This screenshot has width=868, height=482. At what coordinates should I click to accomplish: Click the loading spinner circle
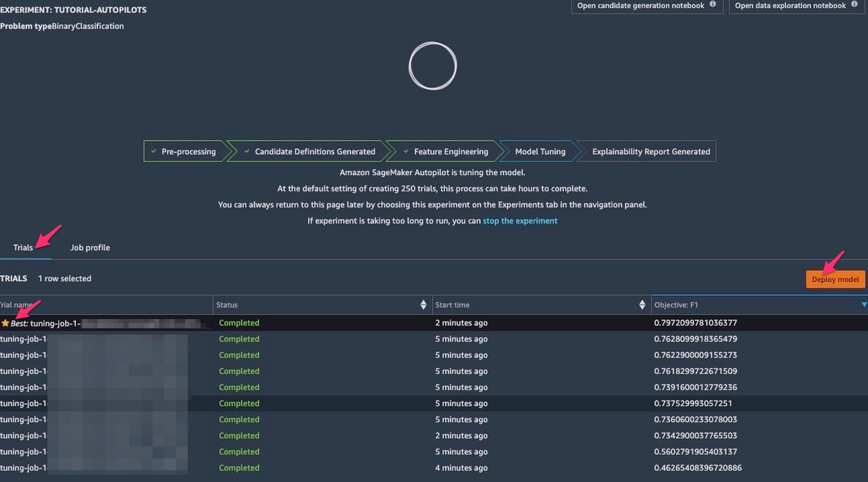tap(432, 66)
